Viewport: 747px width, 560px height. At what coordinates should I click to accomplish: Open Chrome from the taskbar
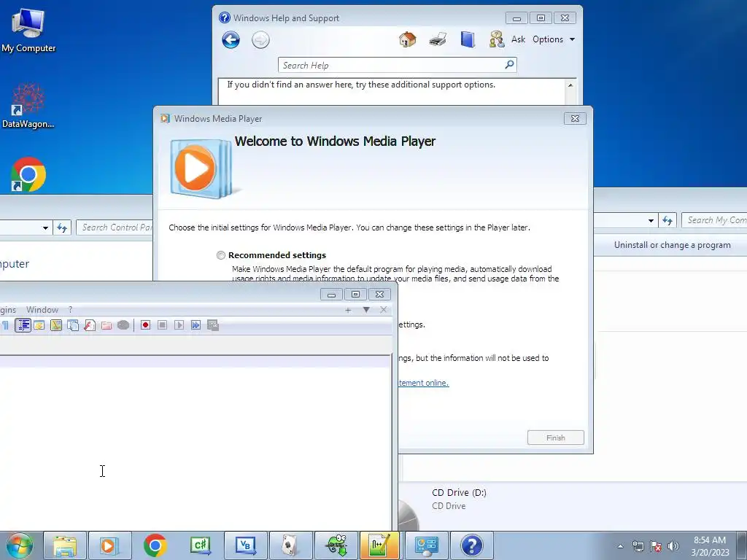tap(155, 545)
